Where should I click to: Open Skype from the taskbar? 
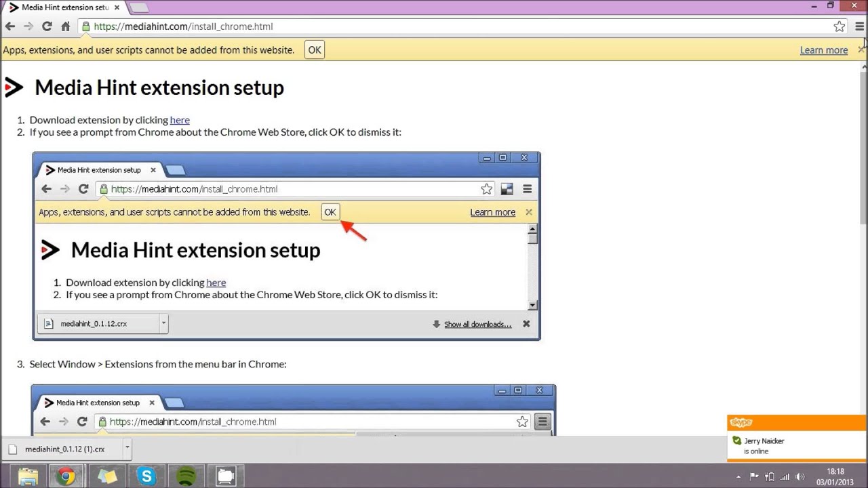coord(146,476)
